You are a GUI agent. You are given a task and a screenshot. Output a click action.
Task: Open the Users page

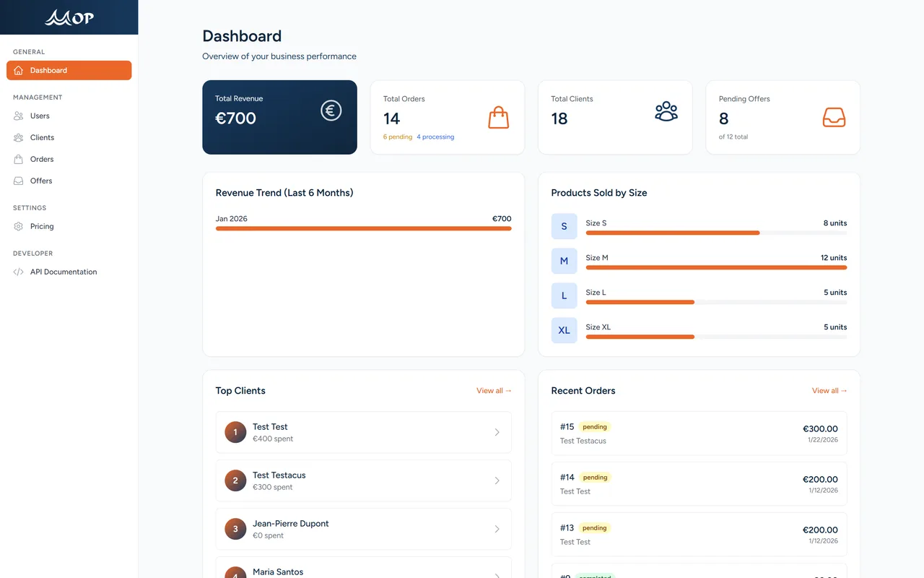69,116
